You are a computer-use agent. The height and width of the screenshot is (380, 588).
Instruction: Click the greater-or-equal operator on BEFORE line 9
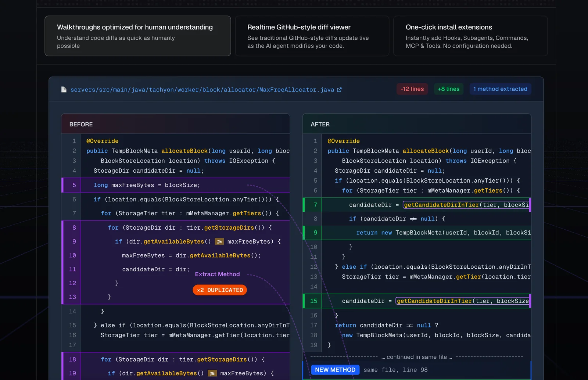pyautogui.click(x=219, y=241)
